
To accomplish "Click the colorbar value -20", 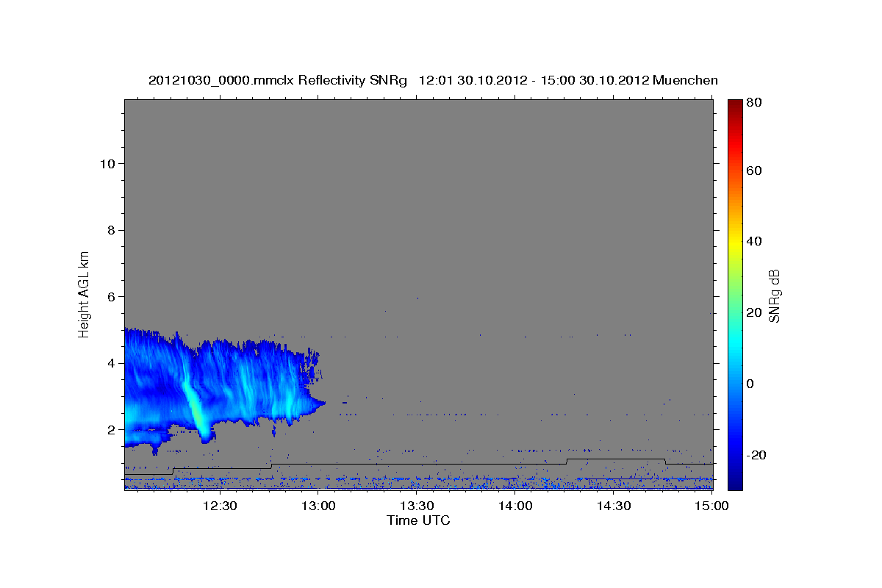I will point(757,455).
